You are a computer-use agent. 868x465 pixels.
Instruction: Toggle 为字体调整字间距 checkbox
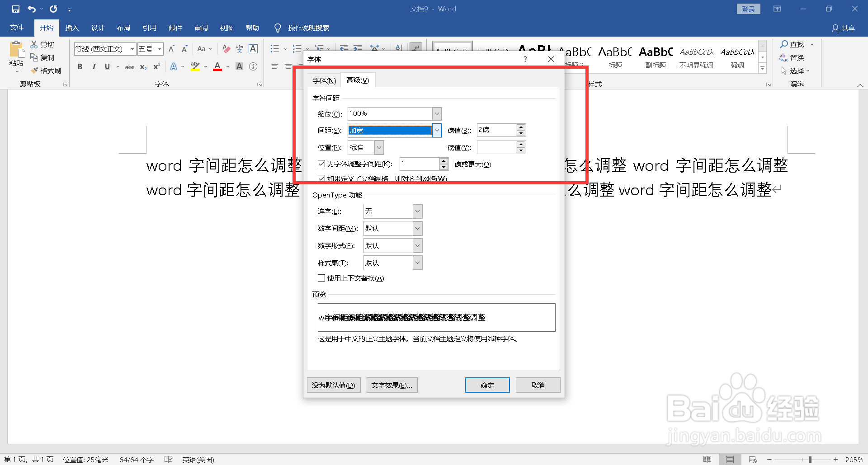pos(321,164)
